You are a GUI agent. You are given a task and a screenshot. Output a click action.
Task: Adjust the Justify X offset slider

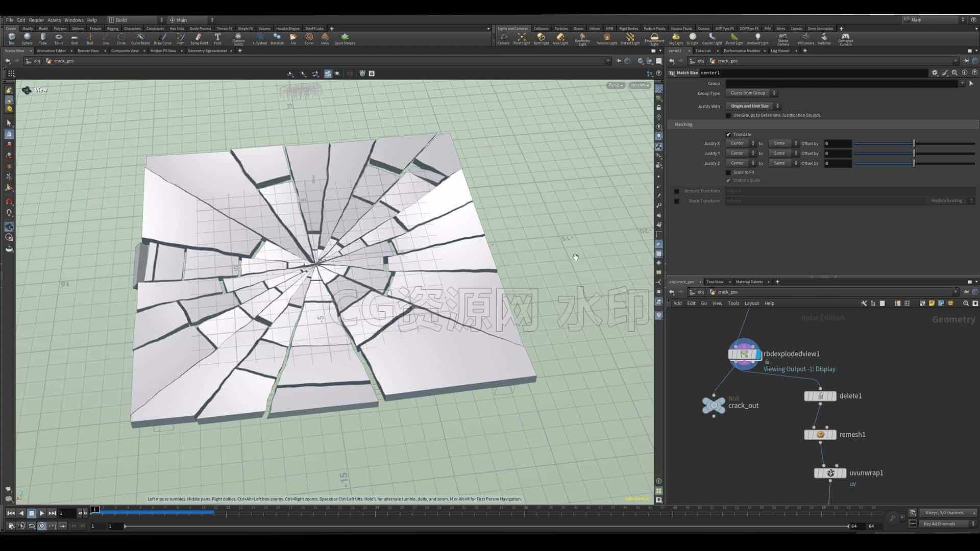point(914,143)
